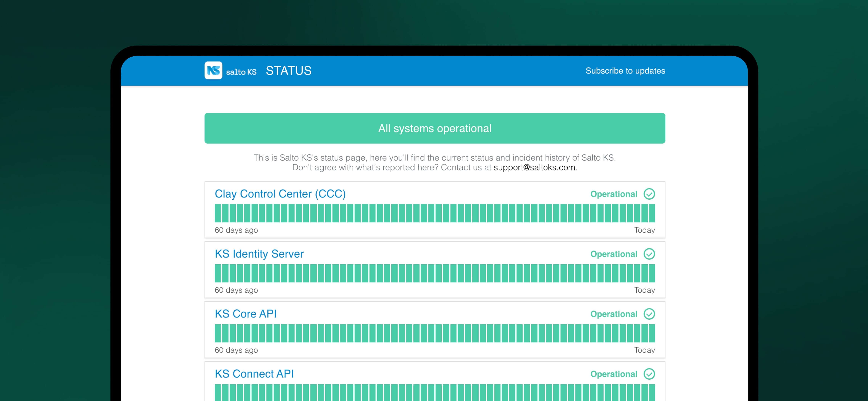Image resolution: width=868 pixels, height=401 pixels.
Task: Click the Clay Control Center operational checkmark icon
Action: coord(649,194)
